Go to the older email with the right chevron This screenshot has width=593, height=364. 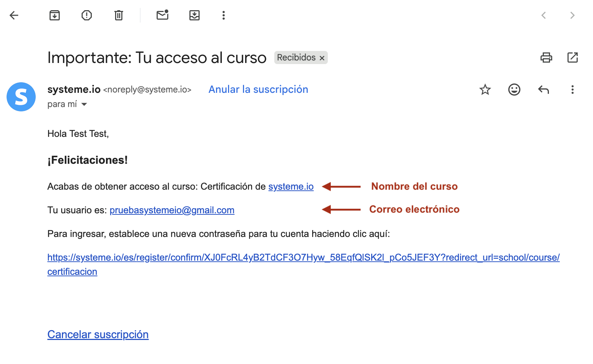572,15
